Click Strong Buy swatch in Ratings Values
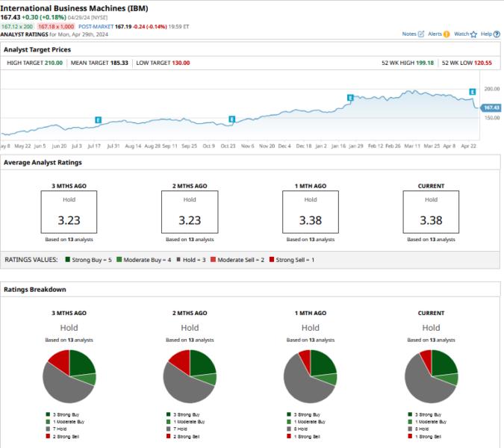 [67, 259]
